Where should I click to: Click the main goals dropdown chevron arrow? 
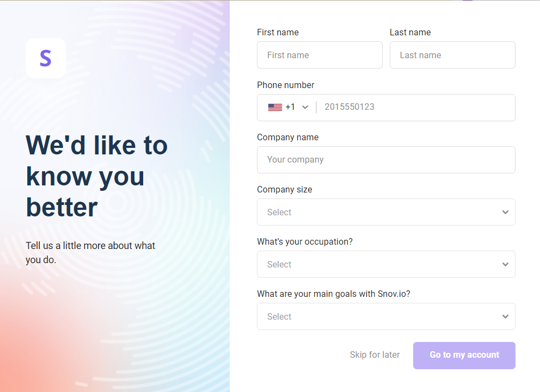coord(505,316)
